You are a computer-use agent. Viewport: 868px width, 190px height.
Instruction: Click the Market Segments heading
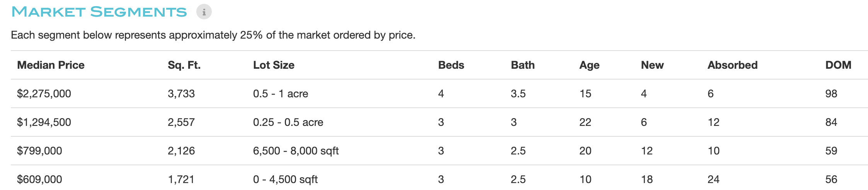coord(99,12)
